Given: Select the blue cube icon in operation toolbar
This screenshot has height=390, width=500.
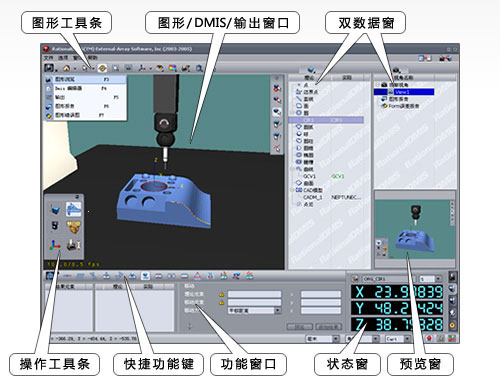Looking at the screenshot, I should pos(55,210).
